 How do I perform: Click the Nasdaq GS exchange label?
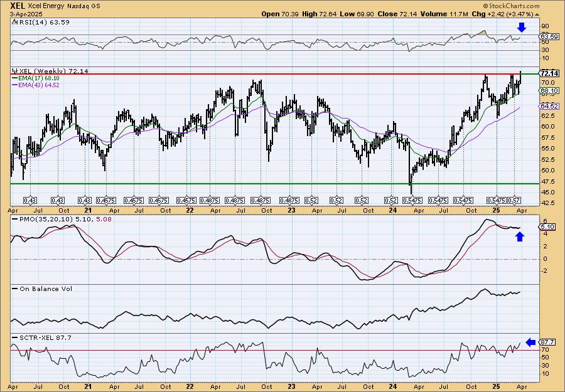click(83, 6)
